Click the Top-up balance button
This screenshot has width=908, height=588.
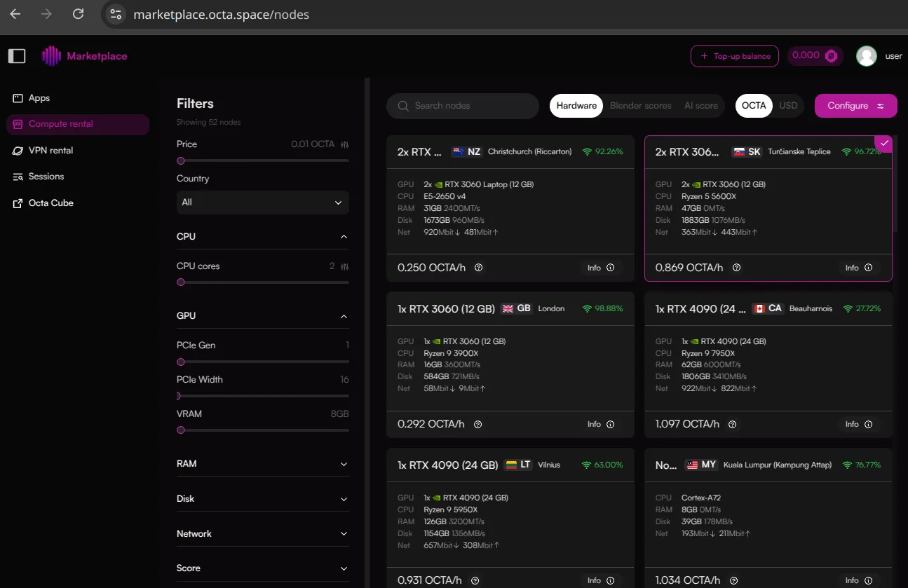pos(735,56)
